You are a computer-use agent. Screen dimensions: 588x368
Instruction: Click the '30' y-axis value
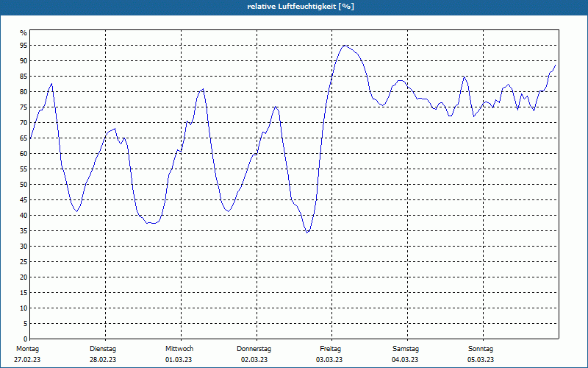tap(24, 247)
